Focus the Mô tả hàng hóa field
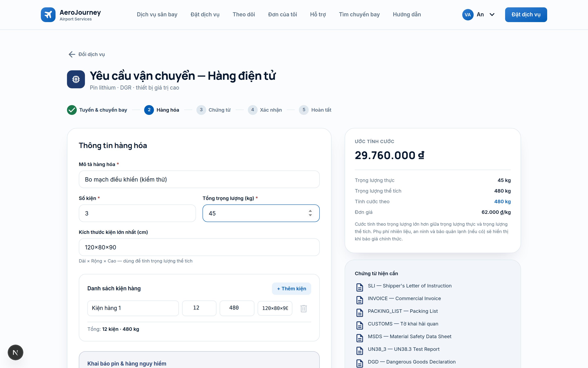The width and height of the screenshot is (588, 368). pyautogui.click(x=199, y=179)
